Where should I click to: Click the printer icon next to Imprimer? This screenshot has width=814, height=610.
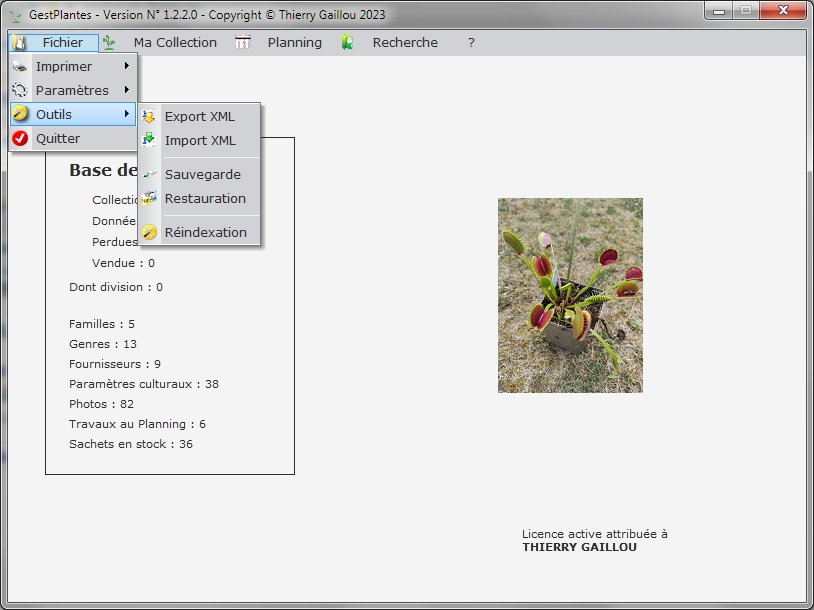pyautogui.click(x=20, y=66)
